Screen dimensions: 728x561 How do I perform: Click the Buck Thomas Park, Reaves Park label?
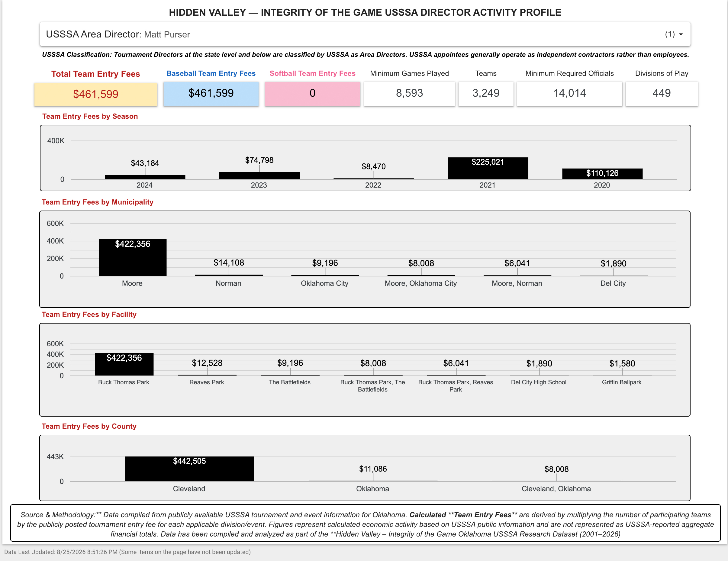(x=456, y=386)
